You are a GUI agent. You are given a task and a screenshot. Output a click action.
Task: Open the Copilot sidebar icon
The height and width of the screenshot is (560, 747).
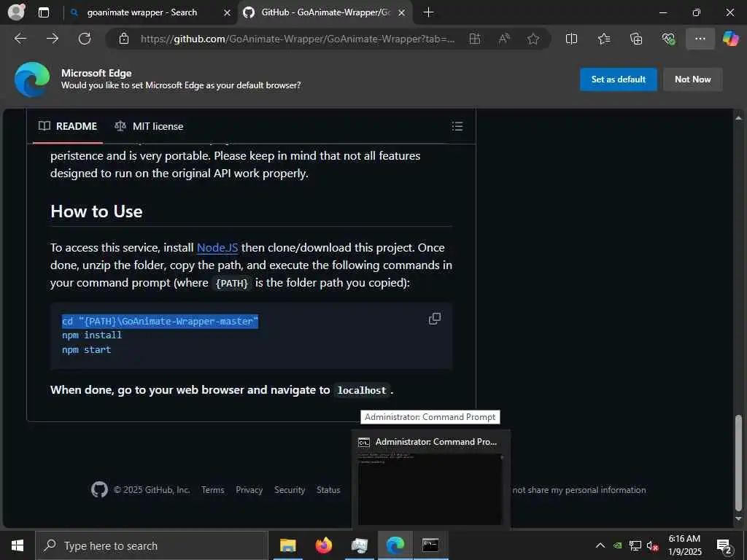click(731, 39)
